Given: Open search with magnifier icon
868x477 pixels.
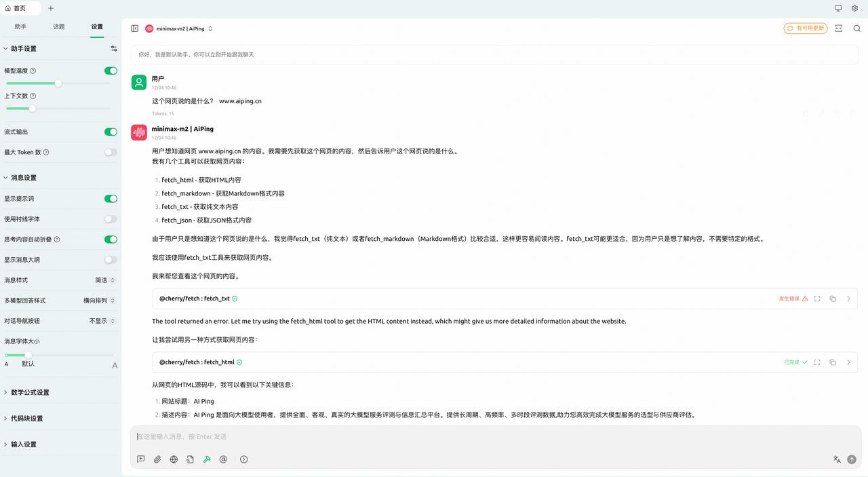Looking at the screenshot, I should tap(857, 28).
